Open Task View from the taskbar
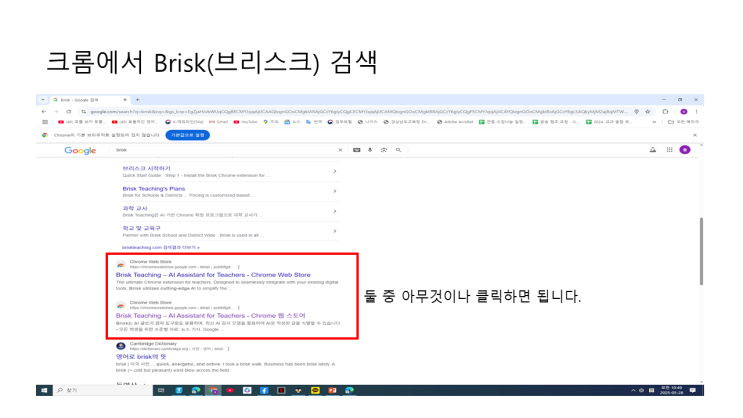This screenshot has width=743, height=418. 161,391
